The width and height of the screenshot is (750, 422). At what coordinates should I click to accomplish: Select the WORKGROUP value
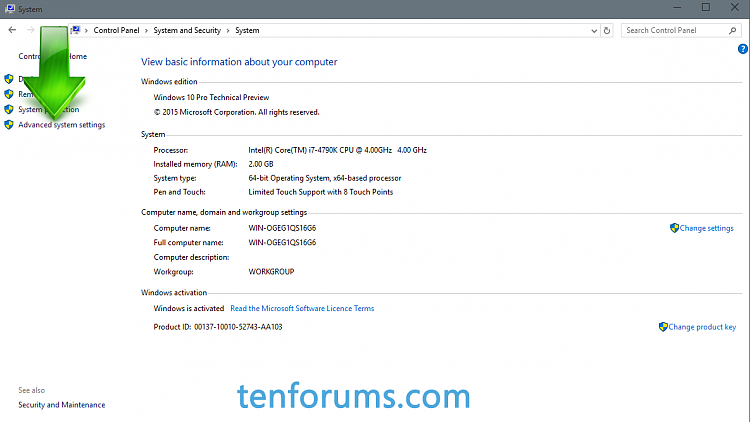coord(271,272)
